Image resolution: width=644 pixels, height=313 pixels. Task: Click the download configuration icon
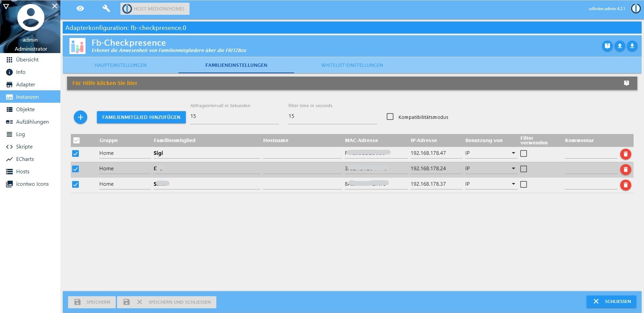click(x=632, y=46)
